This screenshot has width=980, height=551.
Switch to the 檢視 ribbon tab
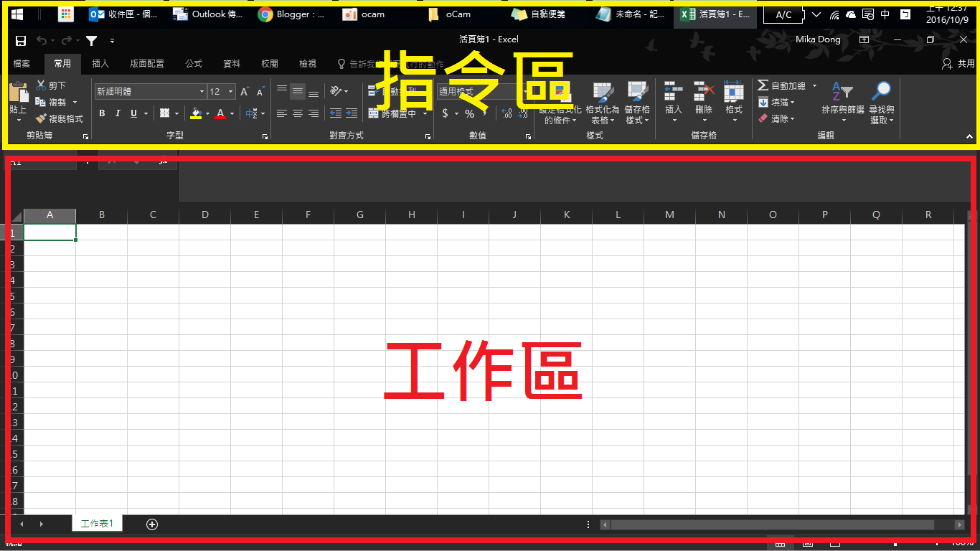(308, 64)
